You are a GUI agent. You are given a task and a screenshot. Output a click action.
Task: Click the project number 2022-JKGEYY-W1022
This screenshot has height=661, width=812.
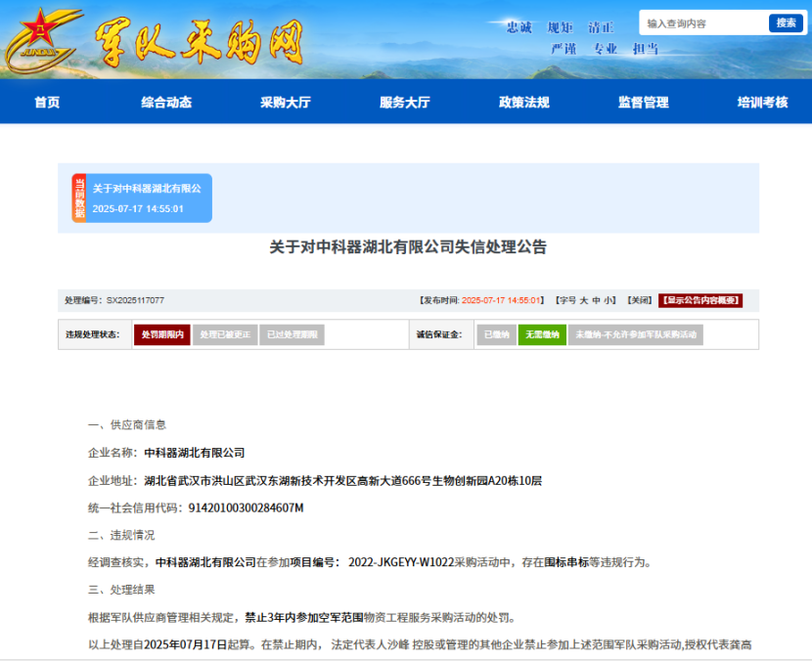click(401, 562)
